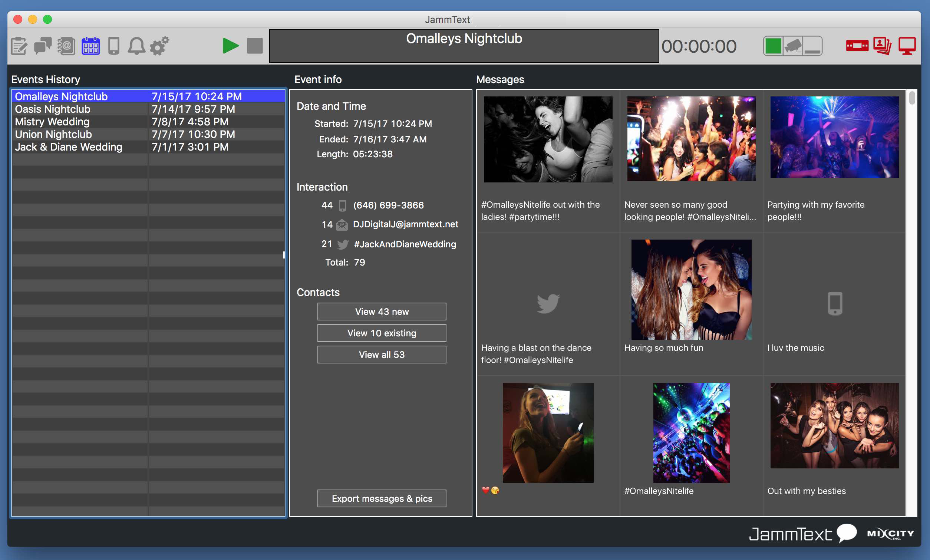Click the View 43 new button
Viewport: 930px width, 560px height.
click(382, 312)
